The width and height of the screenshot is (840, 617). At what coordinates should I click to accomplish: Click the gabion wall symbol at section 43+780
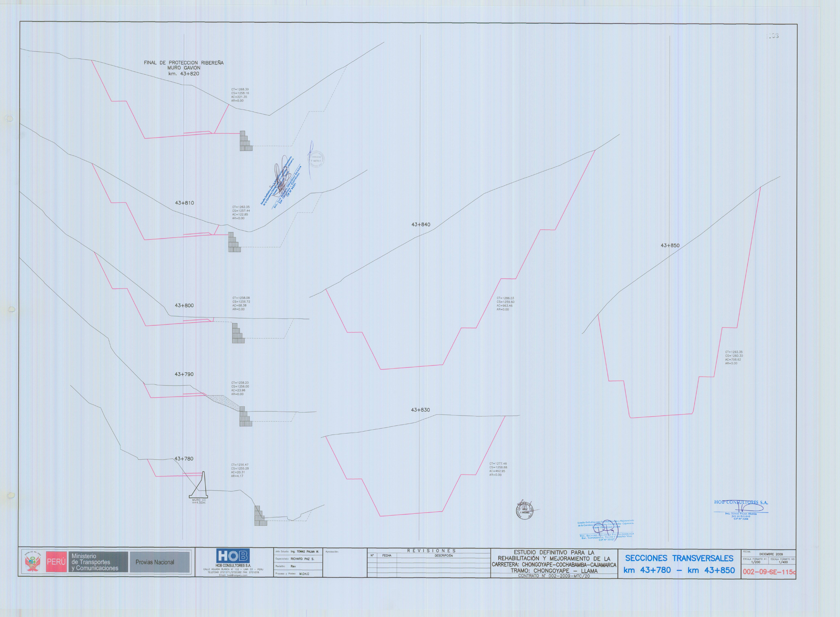pyautogui.click(x=260, y=515)
